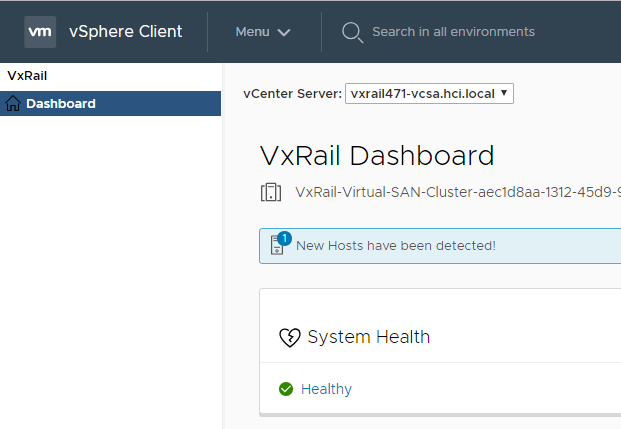Screen dimensions: 621x429
Task: Click the New Hosts have been detected banner
Action: coord(440,246)
